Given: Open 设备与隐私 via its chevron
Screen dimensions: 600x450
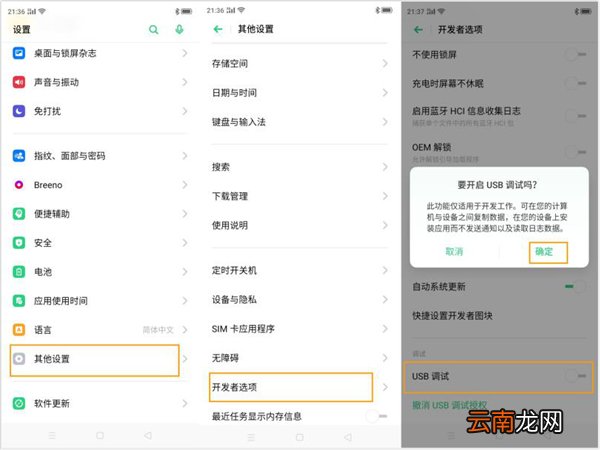Looking at the screenshot, I should (x=385, y=299).
